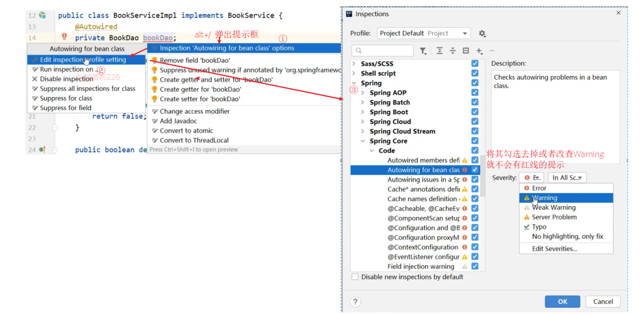The width and height of the screenshot is (644, 314).
Task: Collapse the Spring Core node
Action: [x=363, y=141]
